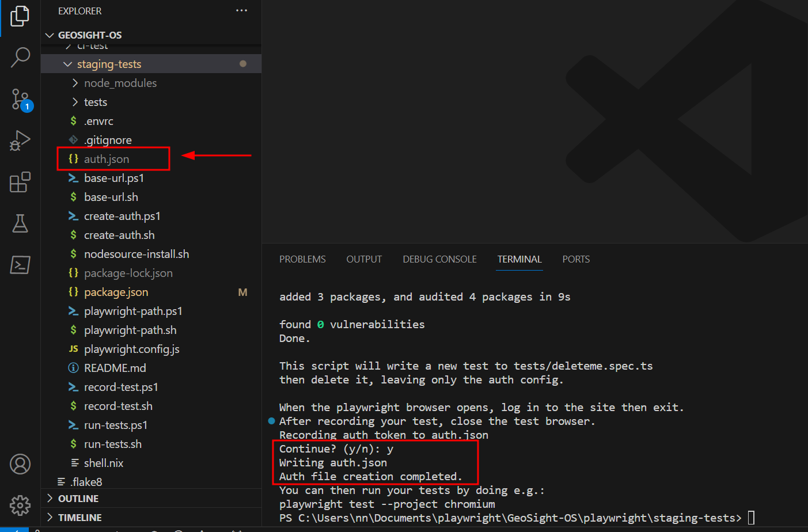The image size is (808, 532).
Task: Click the shell icon beside run-tests.sh
Action: (73, 444)
